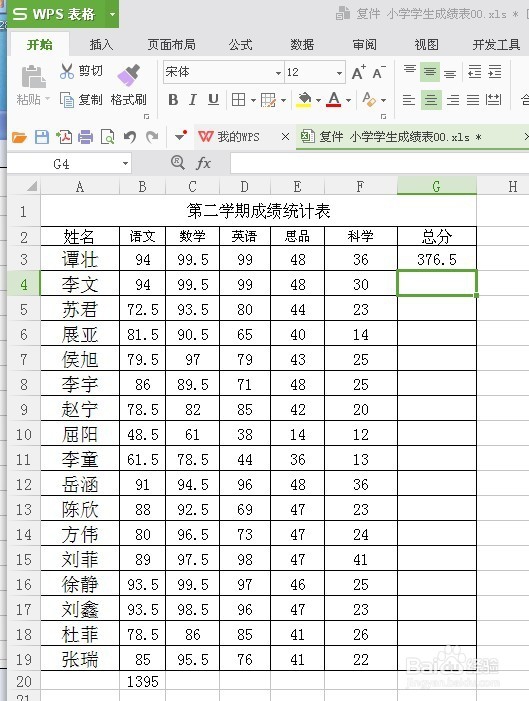Viewport: 529px width, 701px height.
Task: Open the insert function fx dialog
Action: 203,163
